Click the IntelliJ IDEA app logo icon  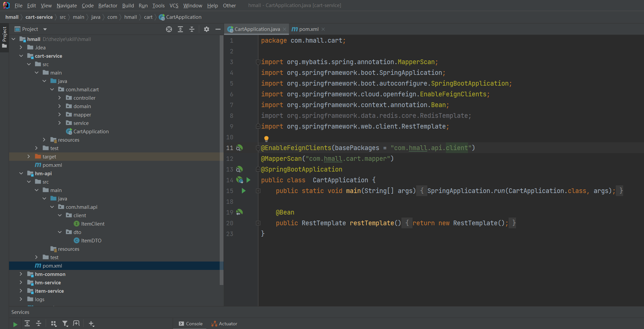click(6, 5)
